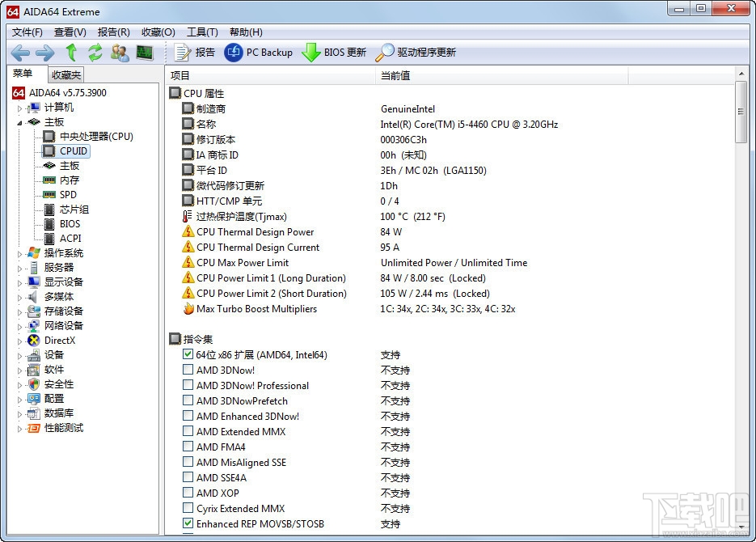Toggle 64位 x86 扩展 checkbox
The width and height of the screenshot is (756, 542).
point(188,354)
